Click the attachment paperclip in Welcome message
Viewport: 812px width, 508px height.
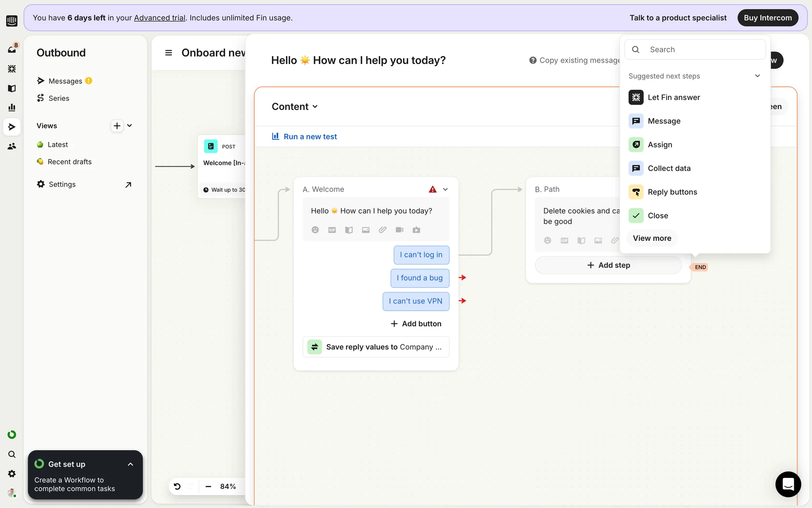tap(382, 230)
